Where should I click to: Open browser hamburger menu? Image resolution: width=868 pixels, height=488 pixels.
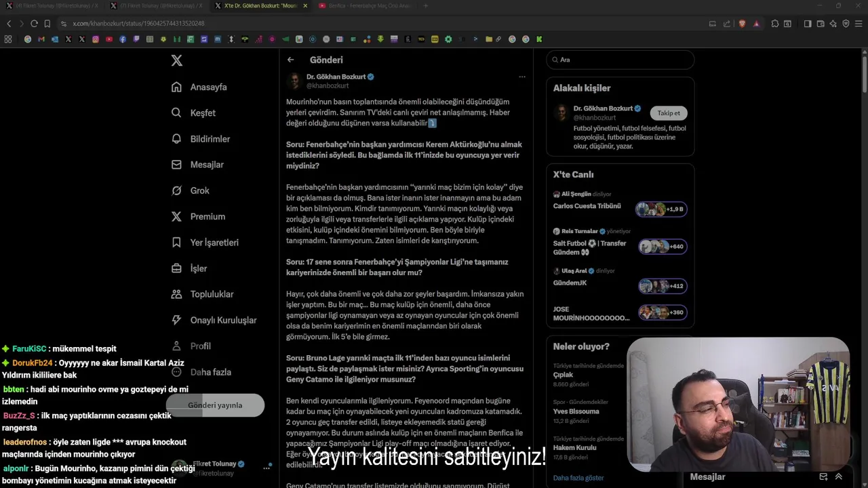click(859, 24)
